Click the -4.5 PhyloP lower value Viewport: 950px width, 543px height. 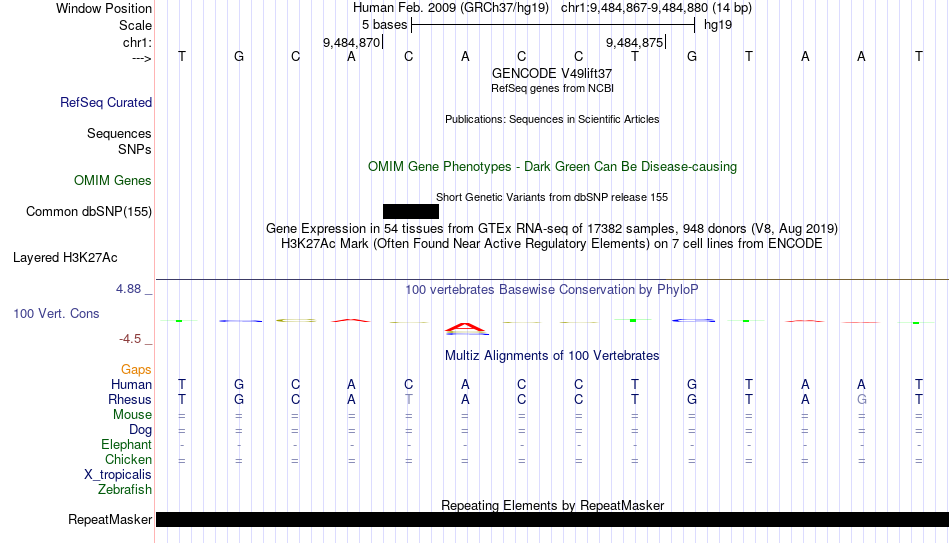[x=130, y=339]
